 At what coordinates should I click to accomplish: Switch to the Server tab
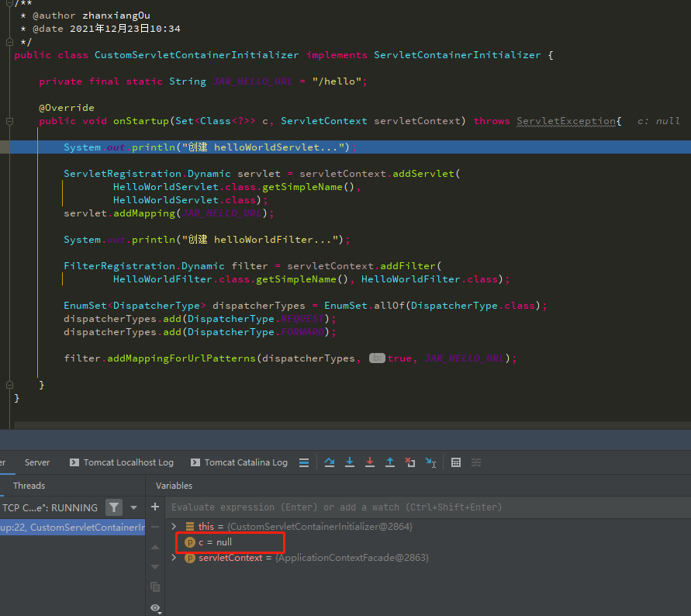tap(37, 462)
